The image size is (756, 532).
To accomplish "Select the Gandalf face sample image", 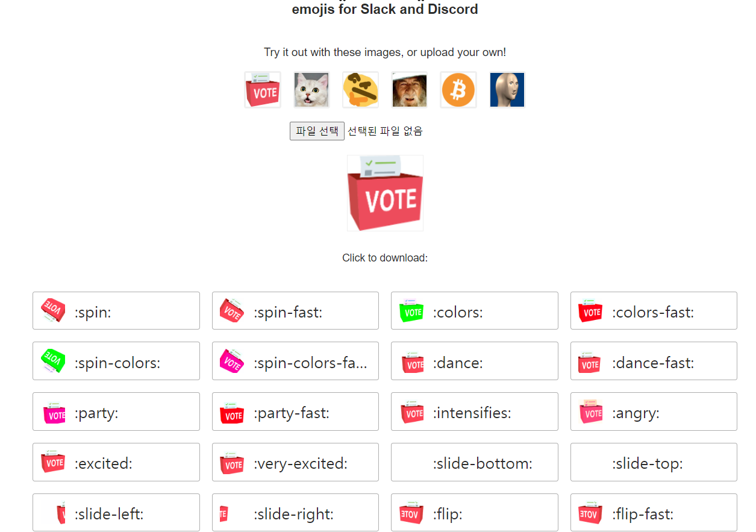I will tap(409, 89).
